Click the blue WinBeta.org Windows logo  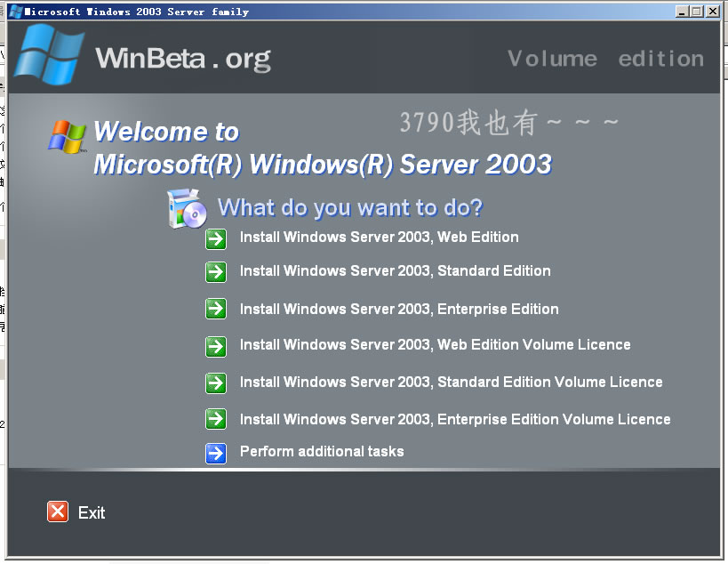(x=49, y=54)
